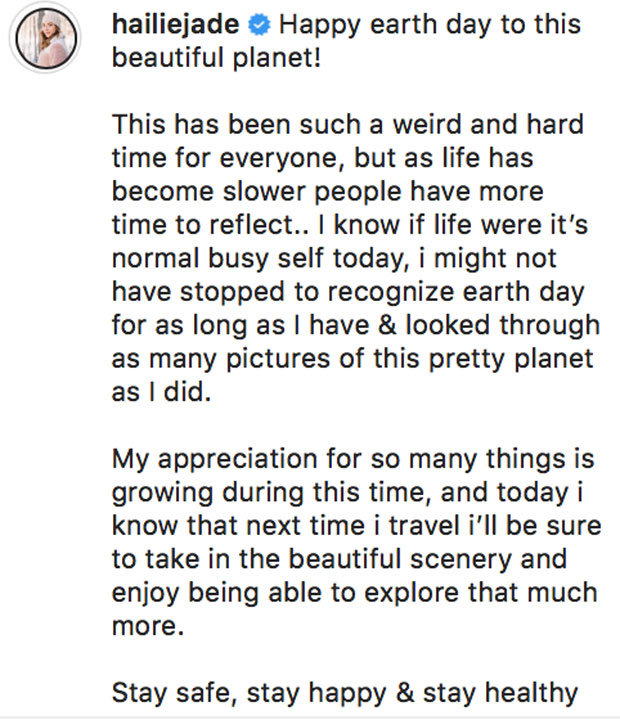Click the closing line "Stay safe, stay happy"

click(x=345, y=692)
